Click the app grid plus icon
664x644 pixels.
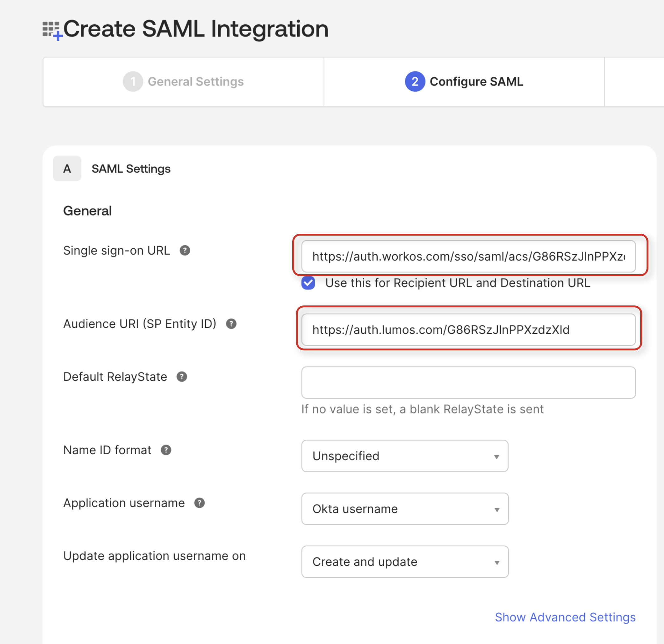tap(52, 30)
